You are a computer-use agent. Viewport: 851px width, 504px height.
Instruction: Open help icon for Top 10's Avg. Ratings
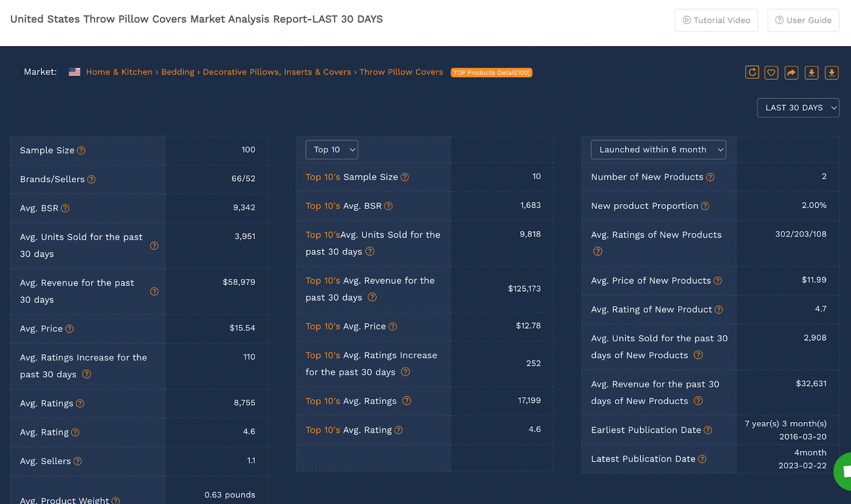(407, 401)
